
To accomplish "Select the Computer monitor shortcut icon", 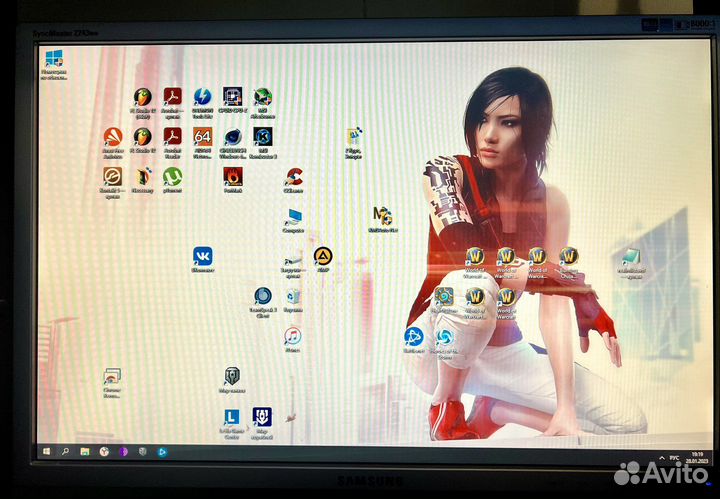I will coord(293,217).
